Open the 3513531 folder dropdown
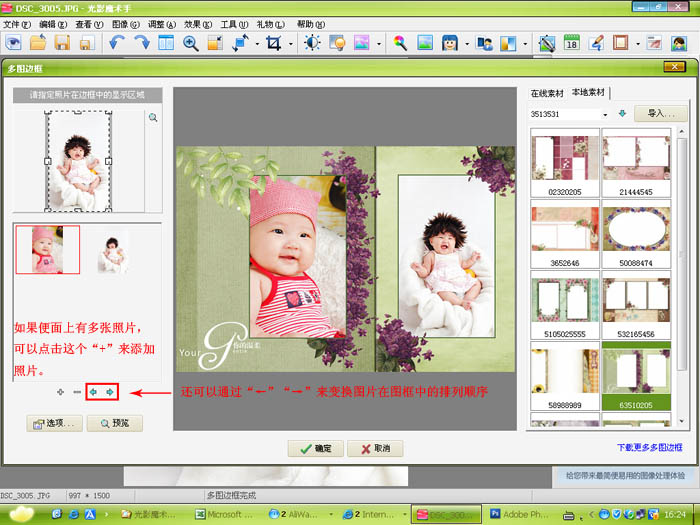Image resolution: width=700 pixels, height=525 pixels. [605, 114]
